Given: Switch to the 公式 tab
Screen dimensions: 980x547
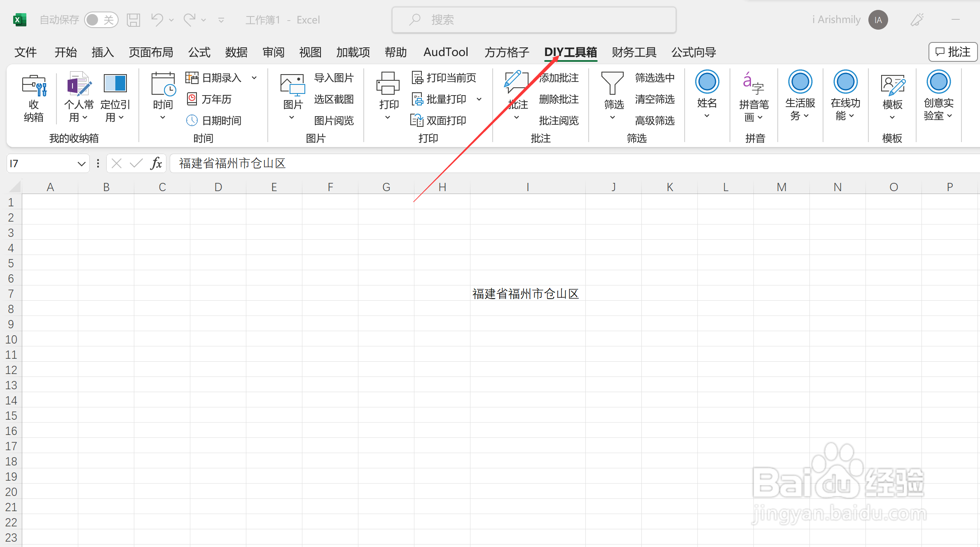Looking at the screenshot, I should point(199,52).
